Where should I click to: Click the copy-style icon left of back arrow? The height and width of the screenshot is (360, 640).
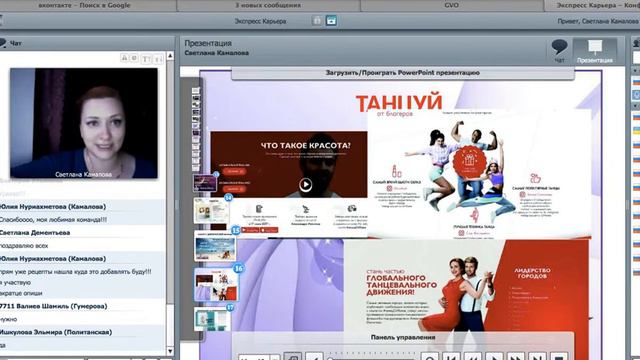point(293,356)
